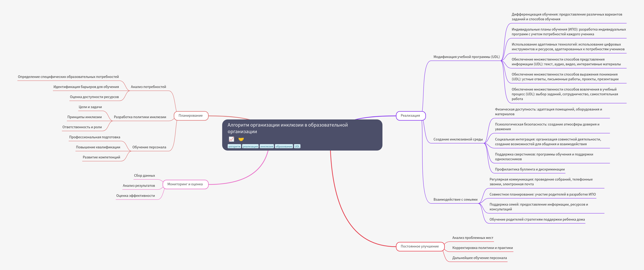This screenshot has height=270, width=644.
Task: Select the 'реализация' tag
Action: coord(250,146)
